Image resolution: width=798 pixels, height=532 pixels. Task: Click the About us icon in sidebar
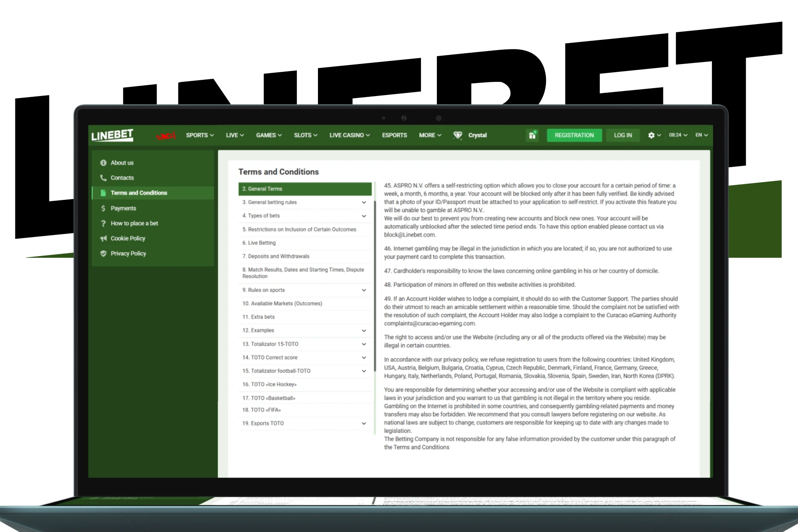point(103,162)
